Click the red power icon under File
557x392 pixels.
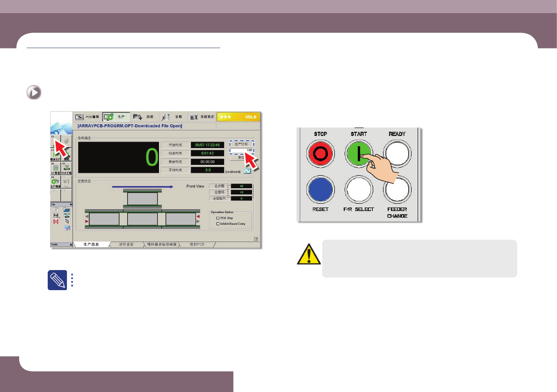[x=56, y=221]
